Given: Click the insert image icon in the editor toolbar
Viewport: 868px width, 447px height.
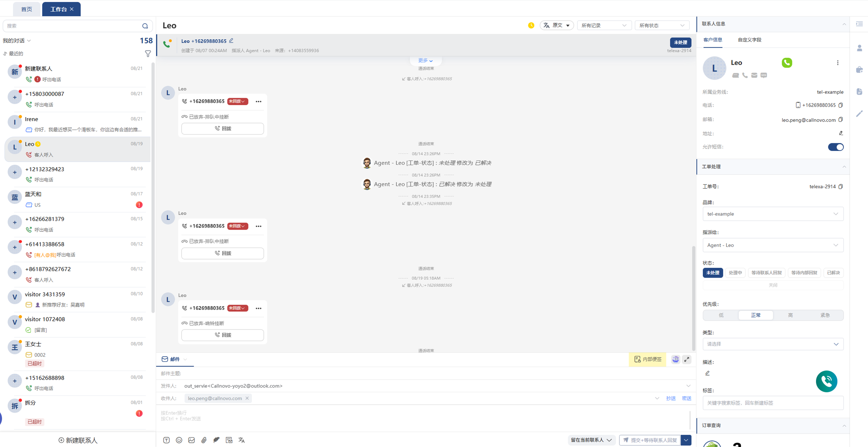Looking at the screenshot, I should tap(192, 440).
